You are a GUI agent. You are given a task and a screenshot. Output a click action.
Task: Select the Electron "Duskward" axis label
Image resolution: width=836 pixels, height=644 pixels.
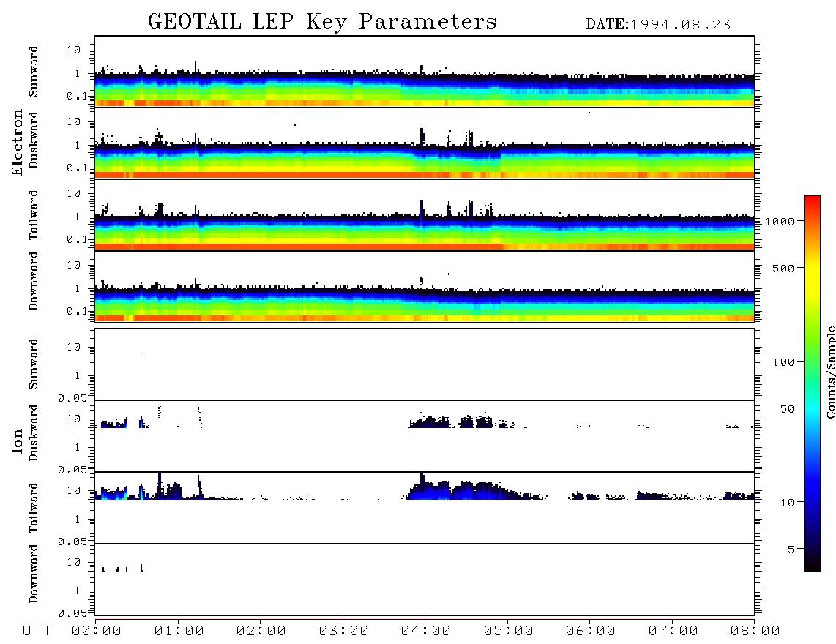pyautogui.click(x=34, y=140)
